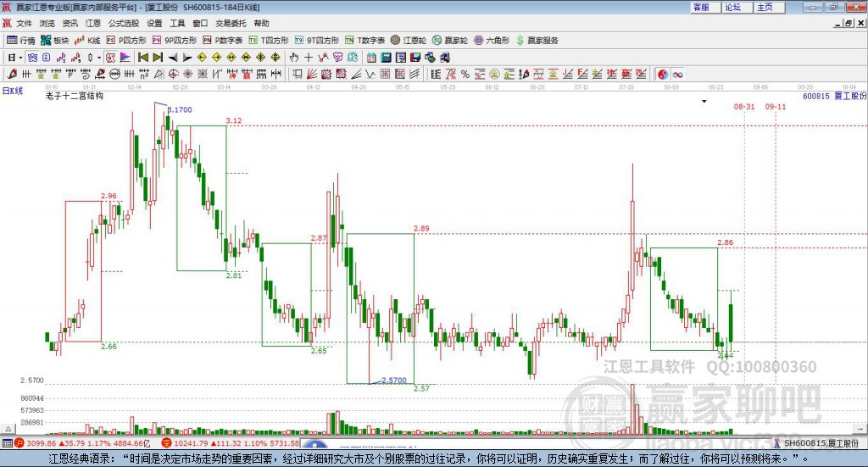
Task: Open the T数字表 tool
Action: tap(364, 41)
